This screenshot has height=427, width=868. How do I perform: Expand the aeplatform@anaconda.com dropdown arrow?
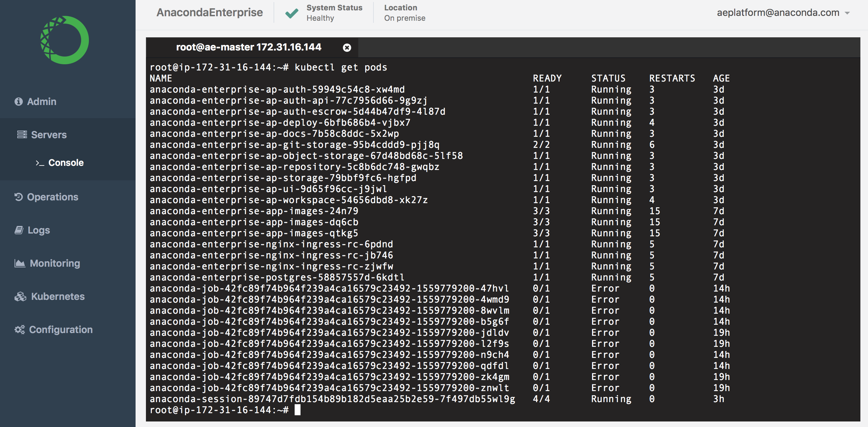(847, 13)
